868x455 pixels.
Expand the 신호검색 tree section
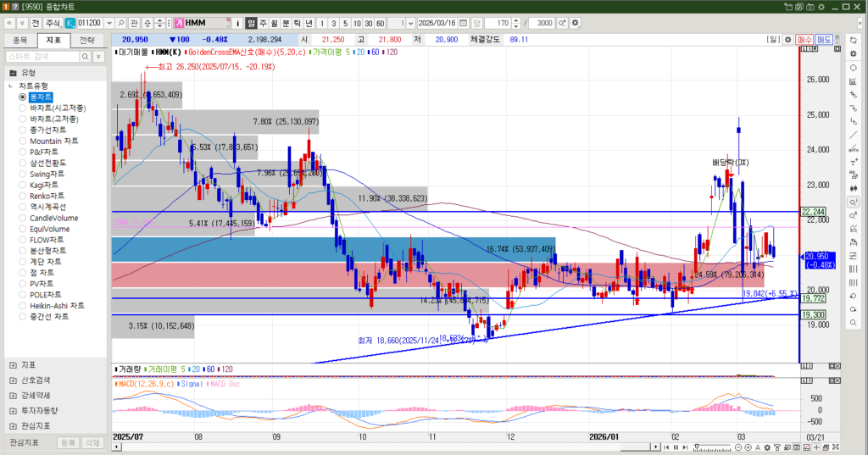point(13,380)
